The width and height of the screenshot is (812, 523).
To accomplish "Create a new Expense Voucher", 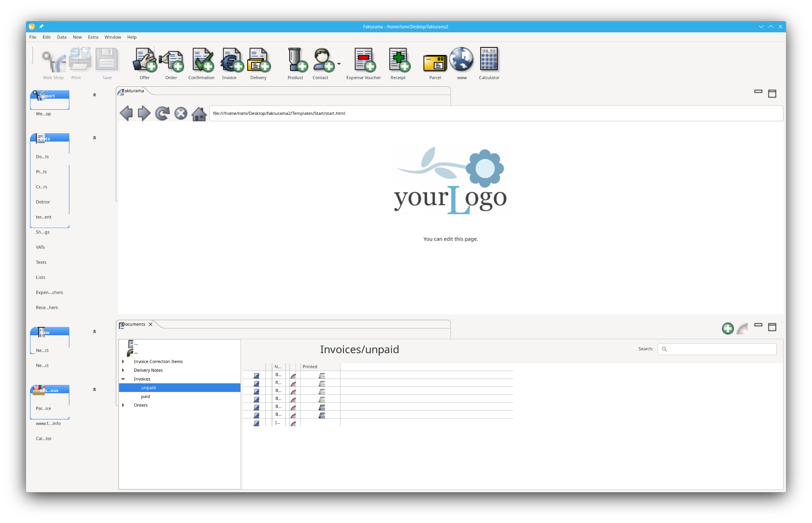I will (363, 64).
